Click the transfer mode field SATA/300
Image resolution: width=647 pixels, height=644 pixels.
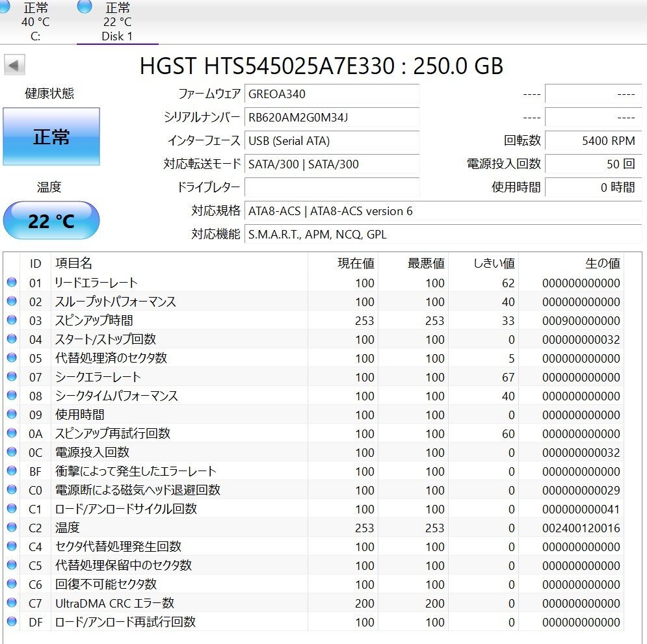332,164
